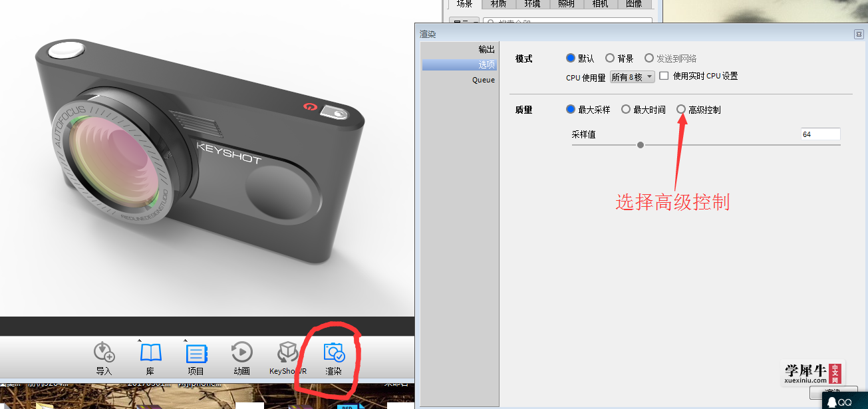Open the CPU 使用量 所有8核 dropdown
The height and width of the screenshot is (409, 868).
pos(633,77)
